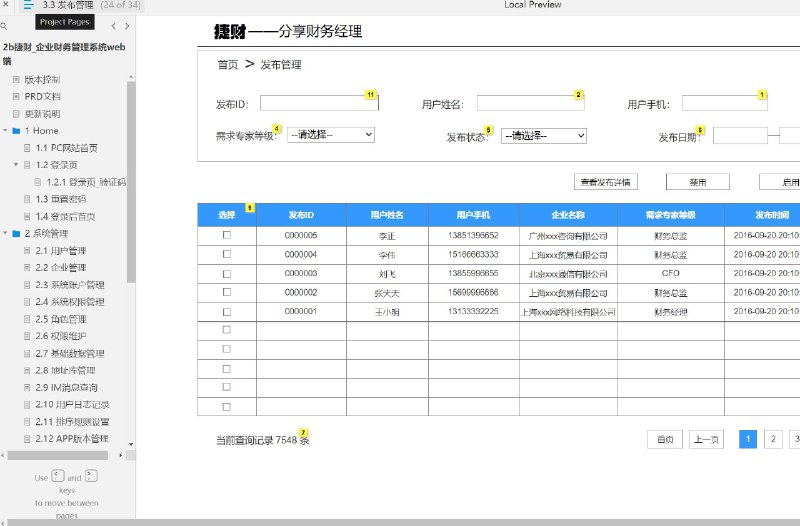Image resolution: width=800 pixels, height=526 pixels.
Task: Click the 查看发布详情 button
Action: coord(606,182)
